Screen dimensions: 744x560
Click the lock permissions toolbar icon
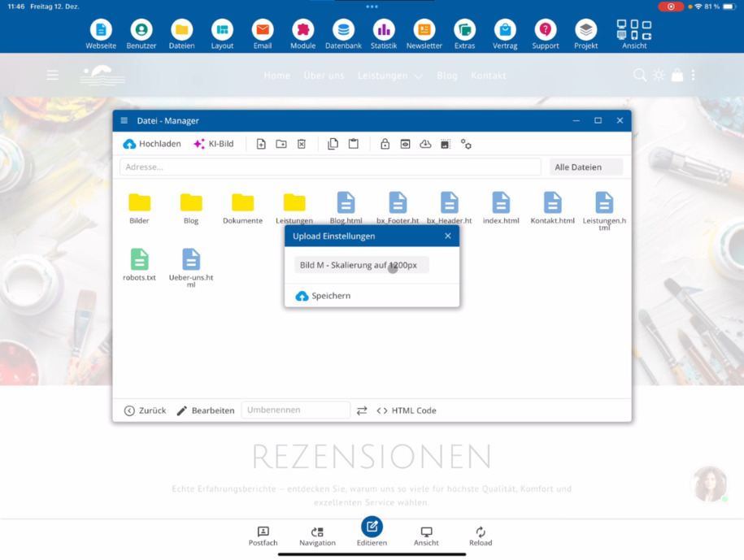385,144
